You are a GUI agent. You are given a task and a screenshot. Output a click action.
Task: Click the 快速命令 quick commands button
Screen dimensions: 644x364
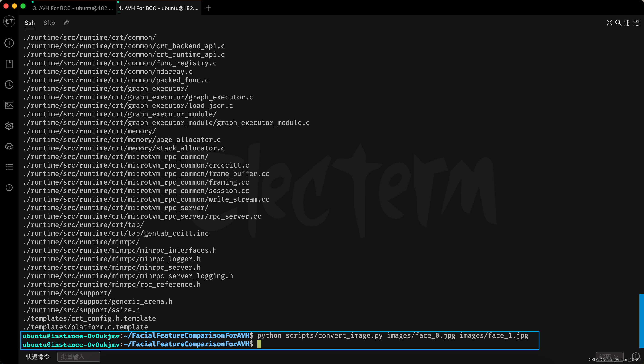pyautogui.click(x=38, y=357)
